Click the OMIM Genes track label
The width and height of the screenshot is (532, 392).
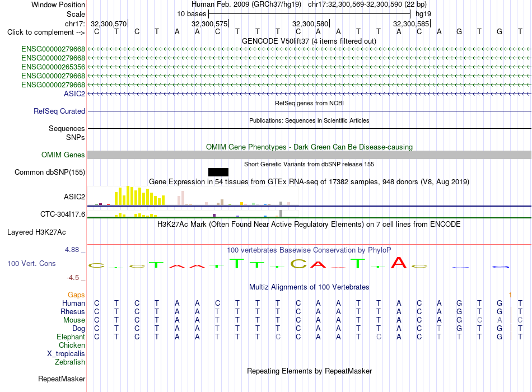(x=63, y=155)
